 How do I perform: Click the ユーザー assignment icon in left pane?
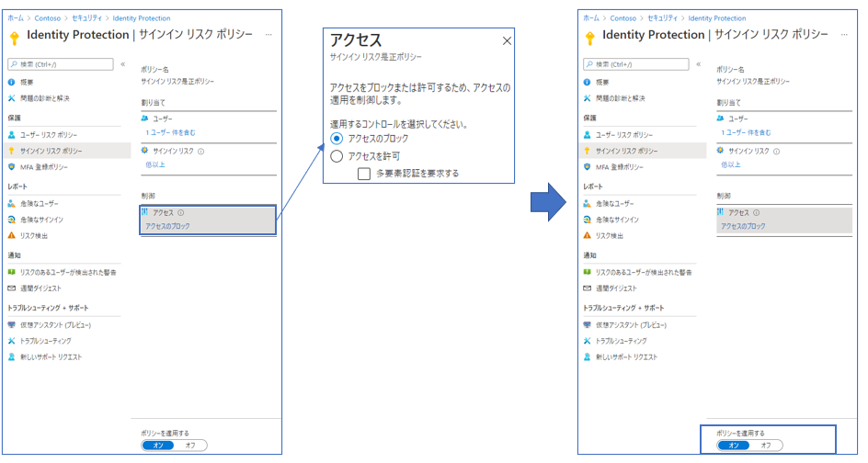(x=145, y=119)
